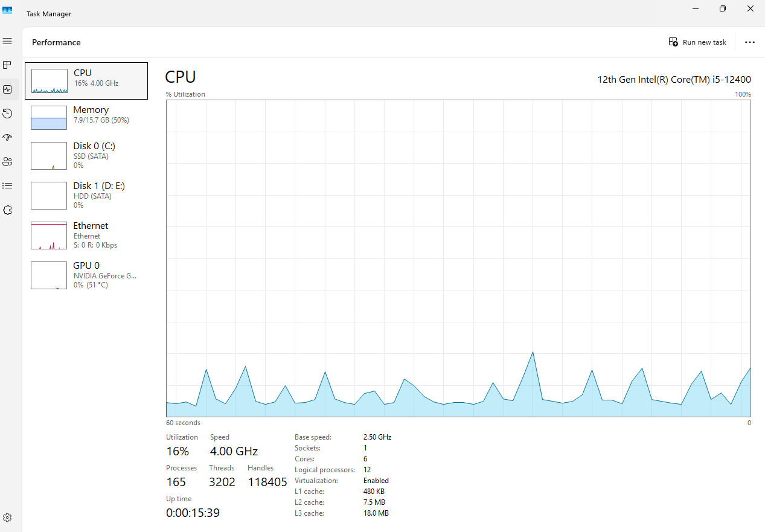Open the App history page icon
765x532 pixels.
(x=7, y=114)
